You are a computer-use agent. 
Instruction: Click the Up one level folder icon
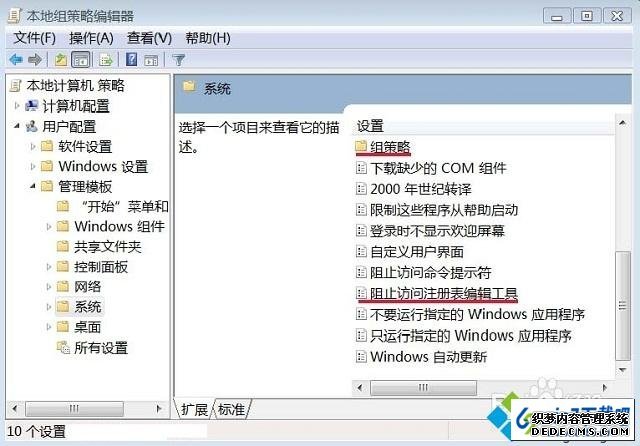pyautogui.click(x=61, y=60)
